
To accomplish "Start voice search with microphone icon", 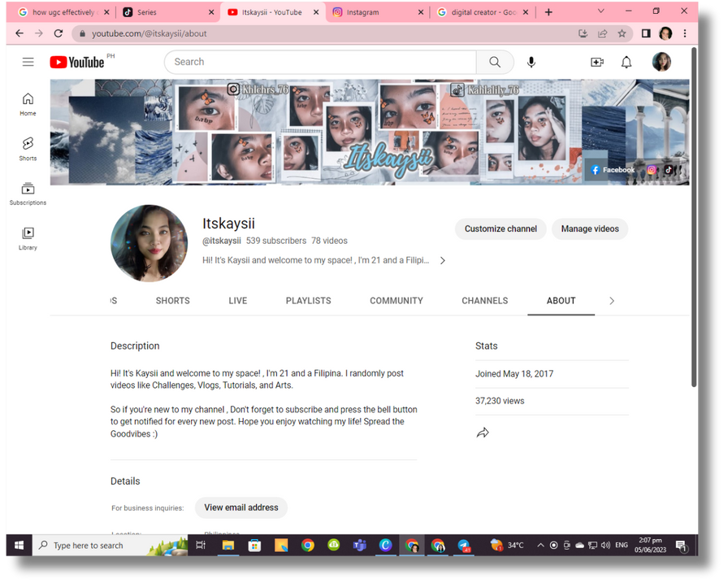I will pos(531,62).
